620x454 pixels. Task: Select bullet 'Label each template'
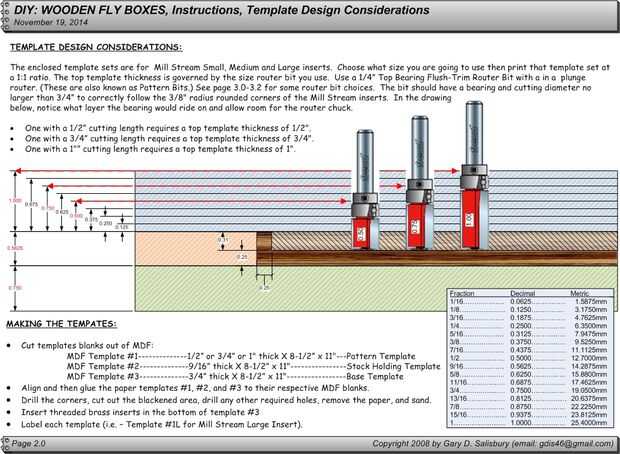[162, 425]
